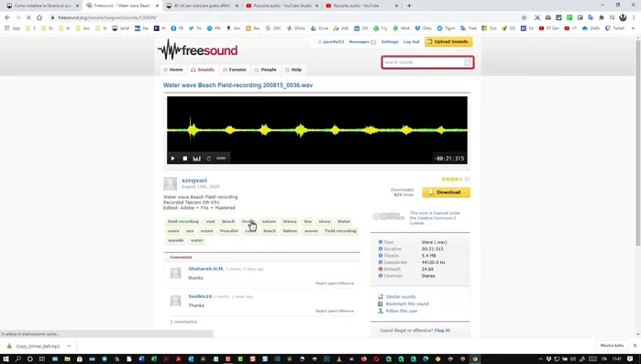641x364 pixels.
Task: Select the Peaceful tag
Action: coord(229,231)
